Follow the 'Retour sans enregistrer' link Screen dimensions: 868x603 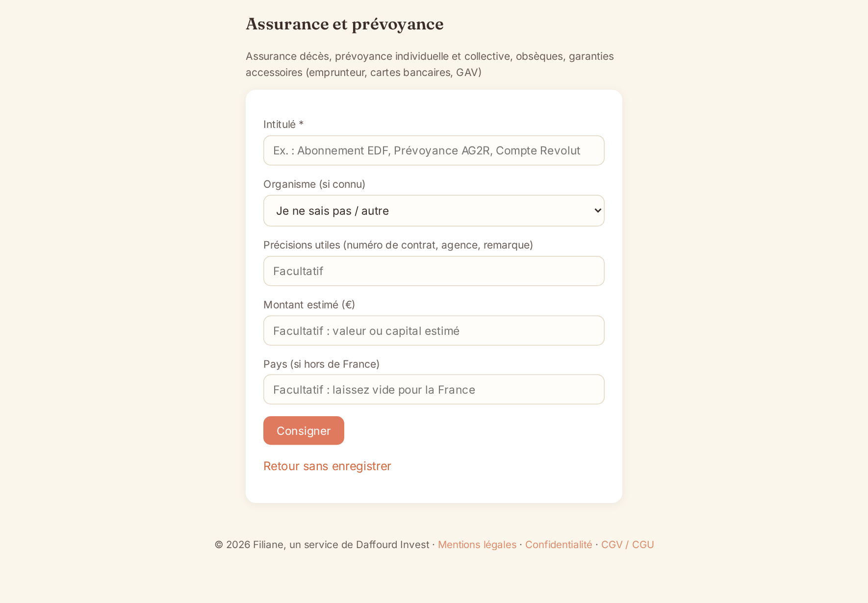click(x=327, y=466)
